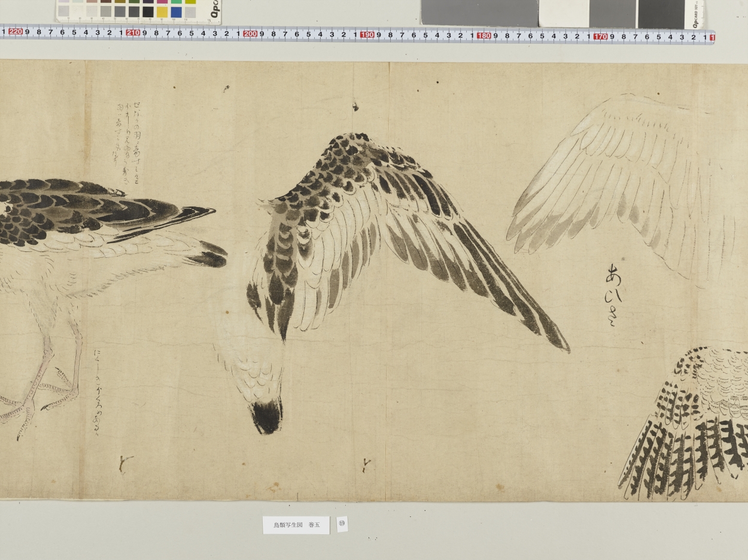748x560 pixels.
Task: Click the blue patch on the color chart
Action: (x=177, y=12)
